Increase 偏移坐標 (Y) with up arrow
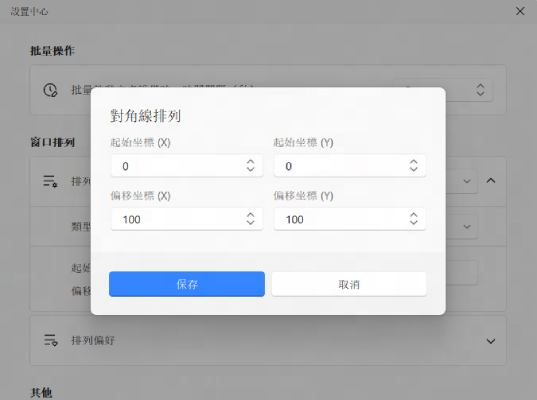The height and width of the screenshot is (400, 537). click(413, 215)
